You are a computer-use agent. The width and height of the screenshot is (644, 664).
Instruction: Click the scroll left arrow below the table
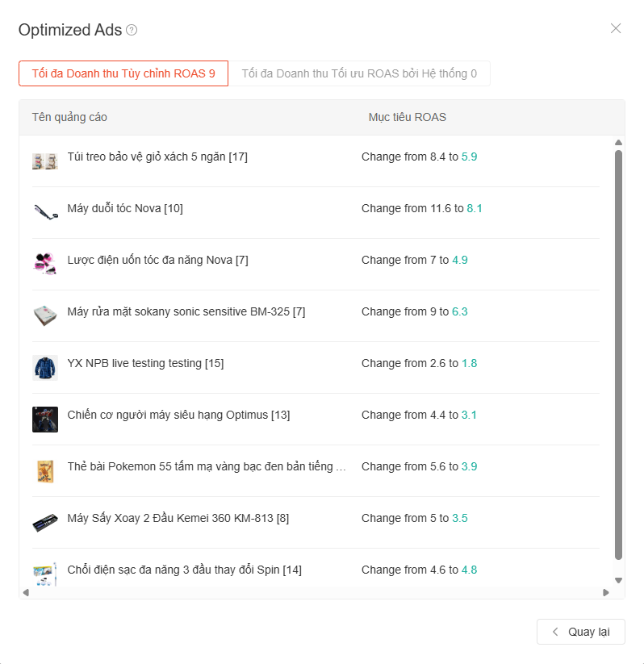click(x=26, y=592)
